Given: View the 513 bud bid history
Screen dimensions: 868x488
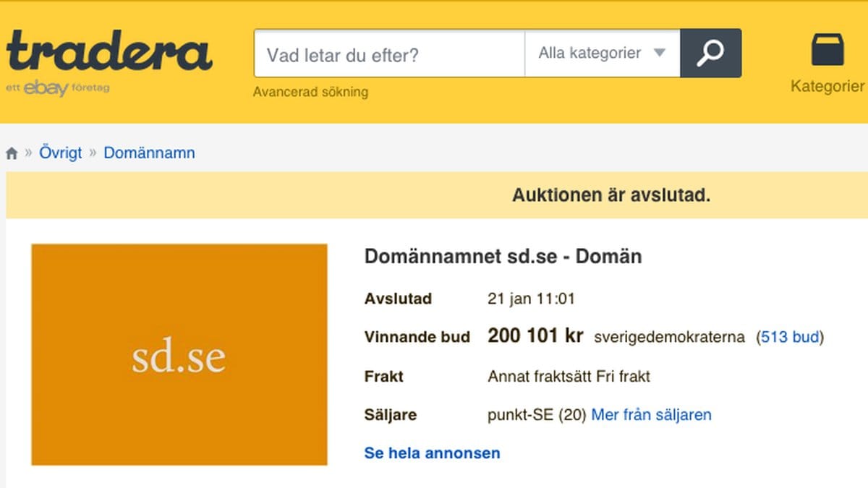Looking at the screenshot, I should (790, 337).
